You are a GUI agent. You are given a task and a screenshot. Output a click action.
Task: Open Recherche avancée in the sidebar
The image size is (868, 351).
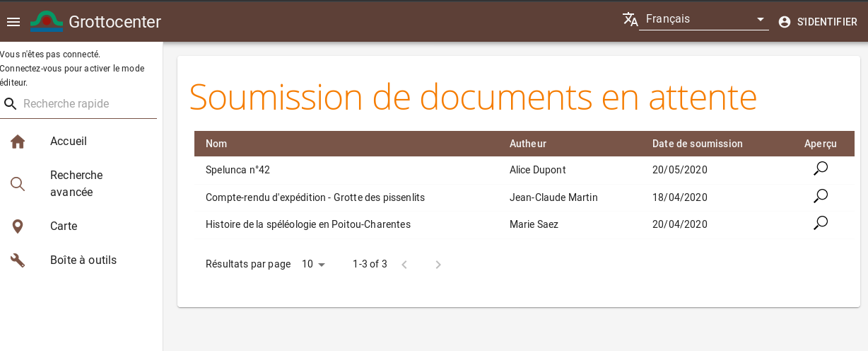point(81,184)
